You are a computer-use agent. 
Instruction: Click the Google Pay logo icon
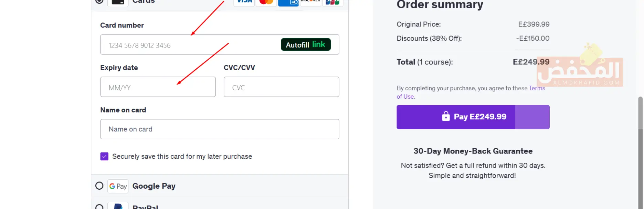pyautogui.click(x=118, y=186)
